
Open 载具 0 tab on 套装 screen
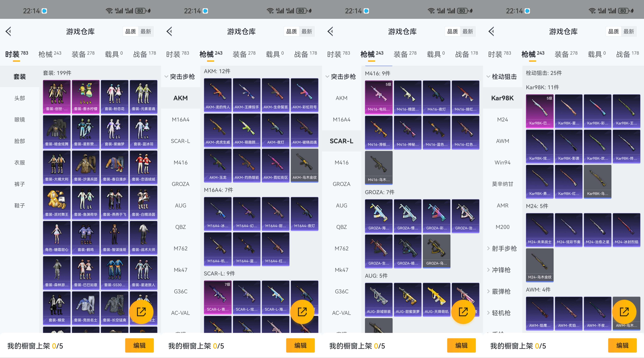click(x=114, y=54)
